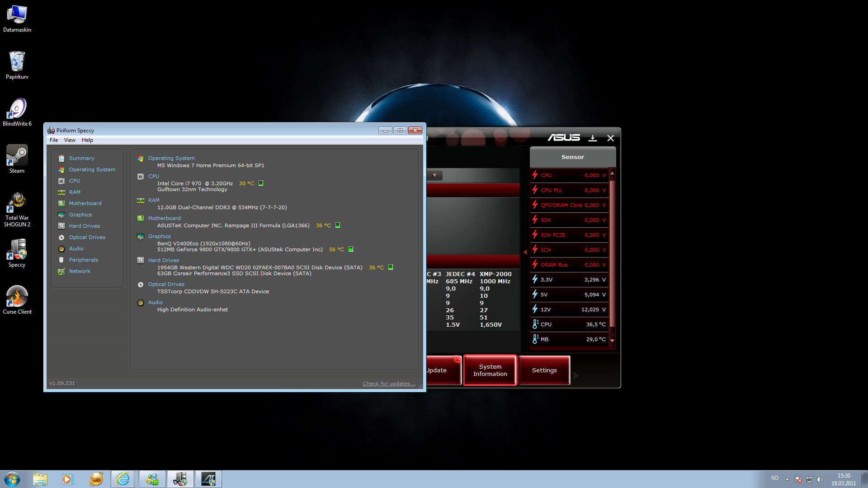Open Hard Drives in Speccy sidebar
The image size is (868, 488).
[x=84, y=226]
